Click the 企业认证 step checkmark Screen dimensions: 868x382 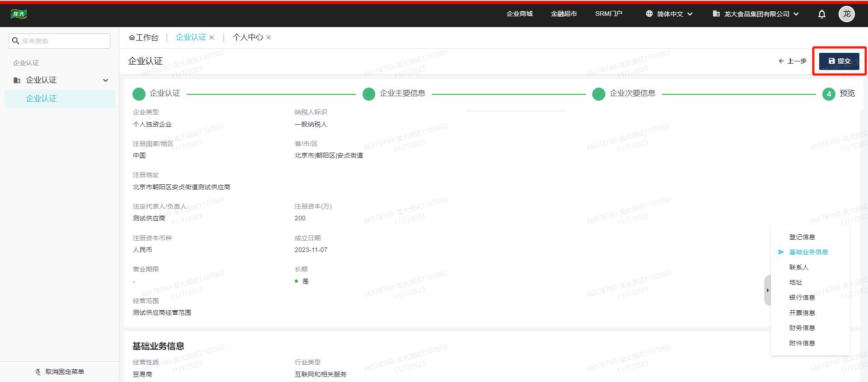point(139,94)
